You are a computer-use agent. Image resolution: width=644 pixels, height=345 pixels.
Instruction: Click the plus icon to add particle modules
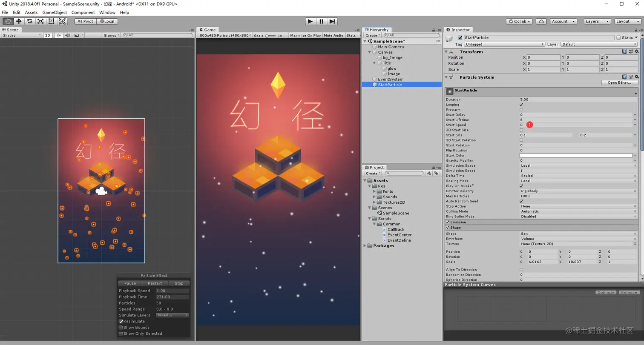635,93
